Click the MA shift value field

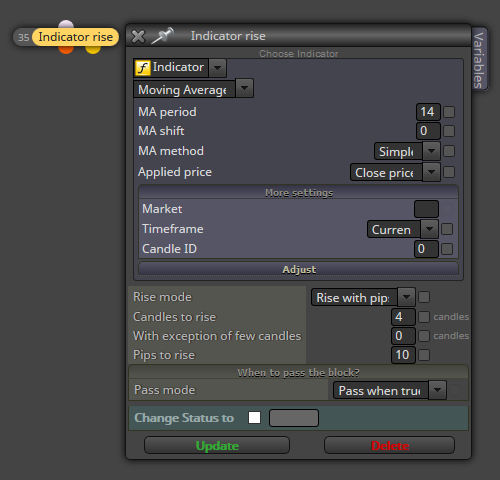pos(428,131)
